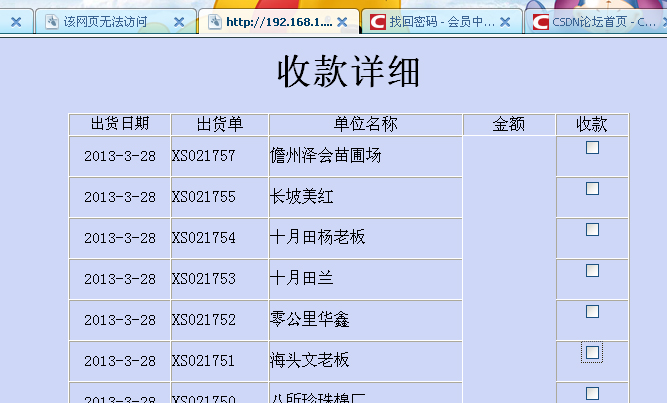
Task: Click the 单位名称 column header
Action: pyautogui.click(x=365, y=124)
